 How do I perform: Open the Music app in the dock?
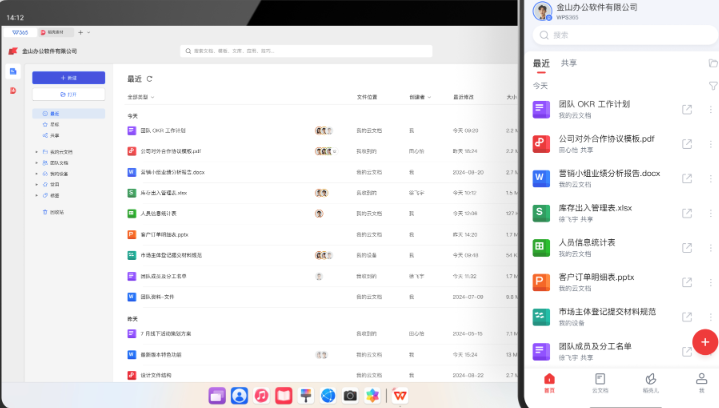(261, 395)
